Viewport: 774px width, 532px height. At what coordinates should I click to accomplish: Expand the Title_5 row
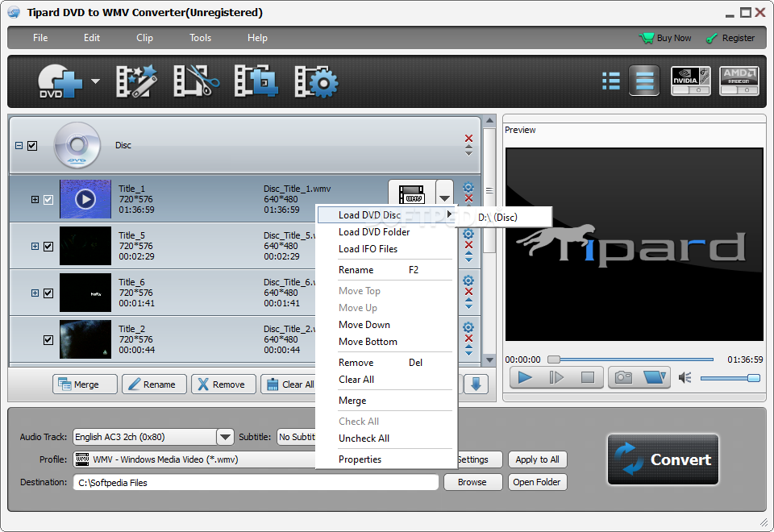[x=35, y=247]
